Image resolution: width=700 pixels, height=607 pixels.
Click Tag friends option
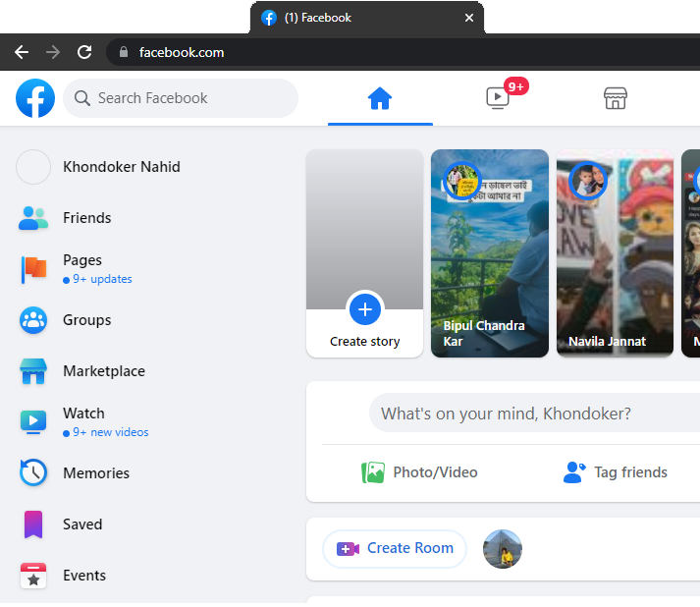(616, 472)
